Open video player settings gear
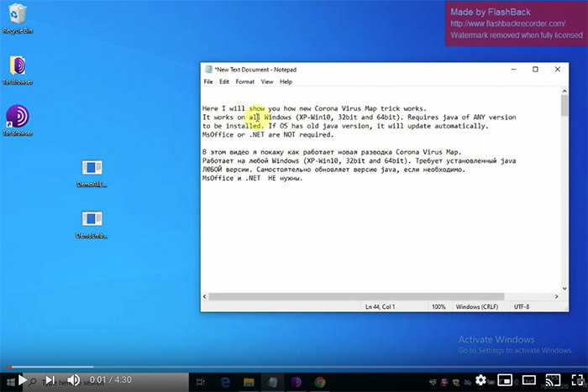The width and height of the screenshot is (588, 392). 480,380
